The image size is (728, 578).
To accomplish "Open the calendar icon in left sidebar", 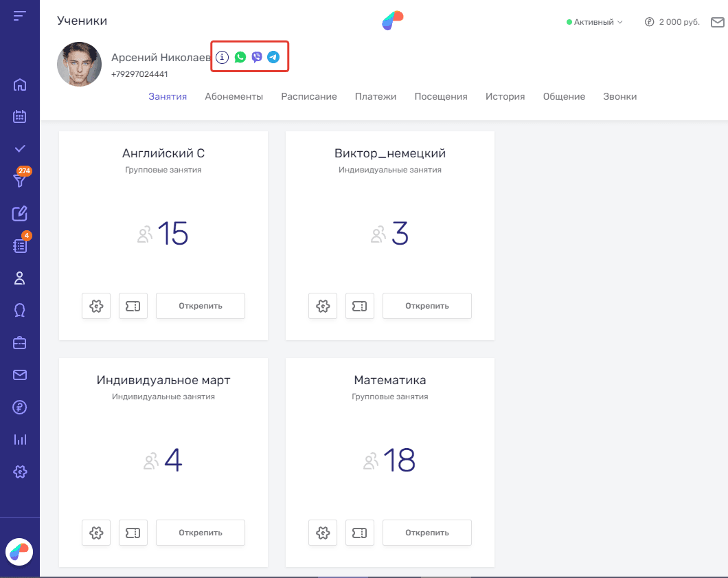I will (20, 116).
